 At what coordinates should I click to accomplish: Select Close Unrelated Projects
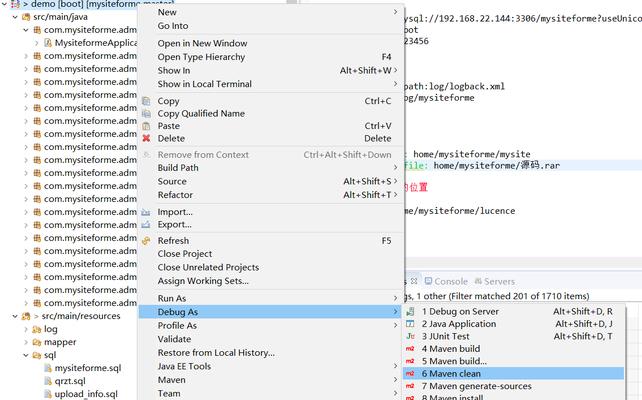click(x=208, y=267)
